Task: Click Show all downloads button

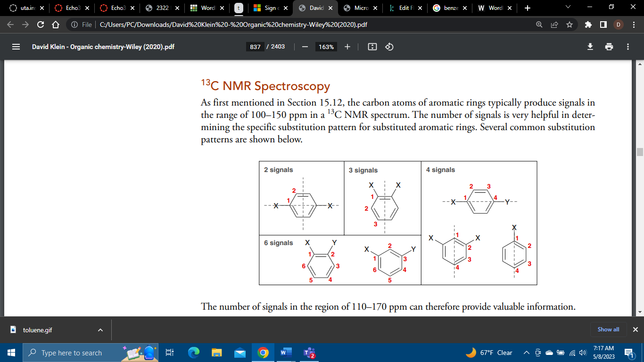Action: [608, 329]
